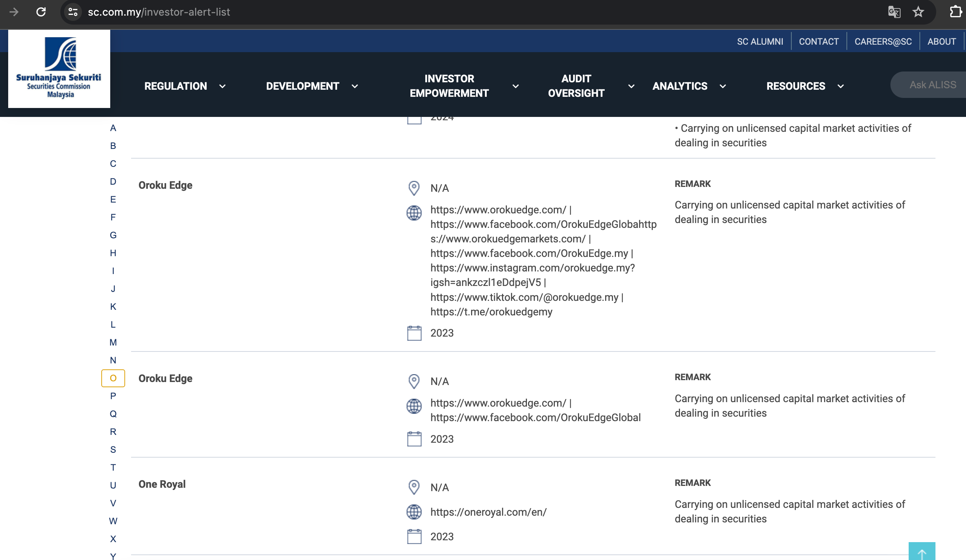Go to CAREERS@SC page
The width and height of the screenshot is (966, 560).
point(883,41)
